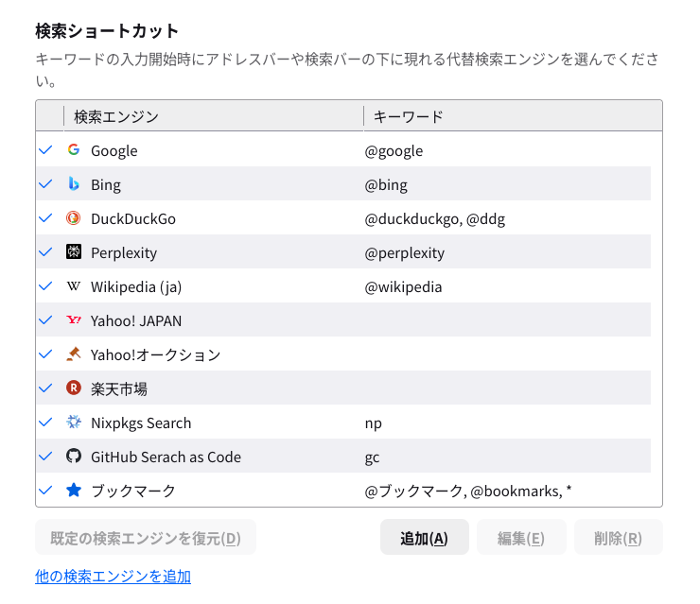This screenshot has height=604, width=700.
Task: Toggle the checkmark for 楽天市場
Action: click(45, 388)
